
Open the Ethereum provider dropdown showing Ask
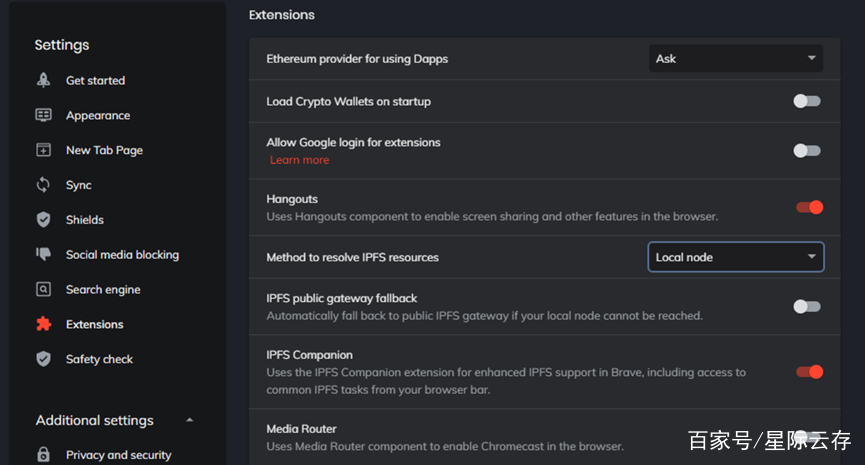tap(736, 58)
